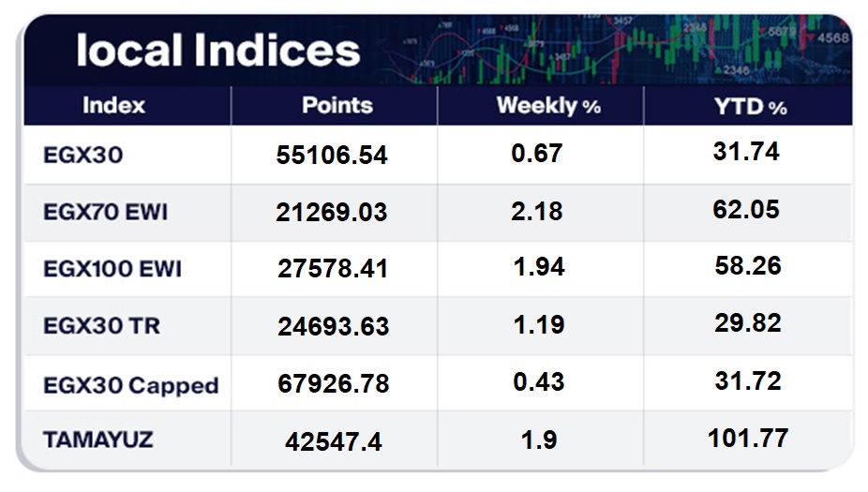This screenshot has width=868, height=492.
Task: Open the EGX70 EWI row label
Action: pos(105,212)
